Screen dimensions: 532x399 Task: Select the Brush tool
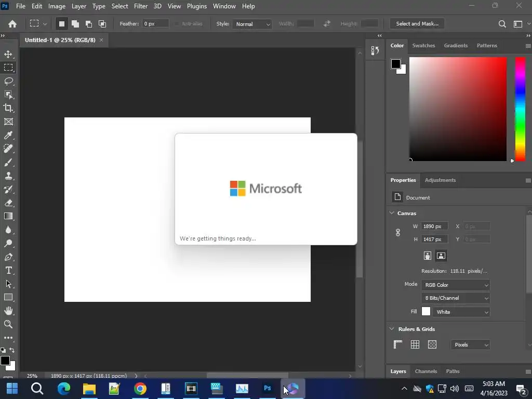tap(8, 163)
